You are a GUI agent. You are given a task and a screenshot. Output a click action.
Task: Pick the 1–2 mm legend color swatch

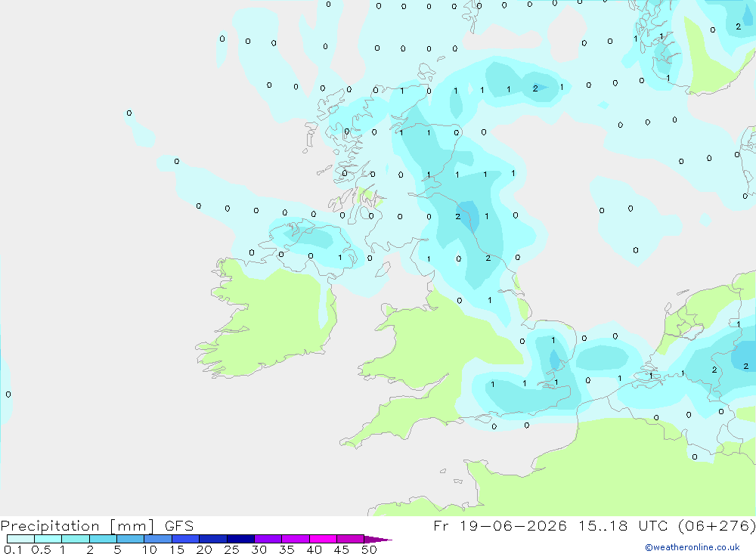[x=75, y=539]
